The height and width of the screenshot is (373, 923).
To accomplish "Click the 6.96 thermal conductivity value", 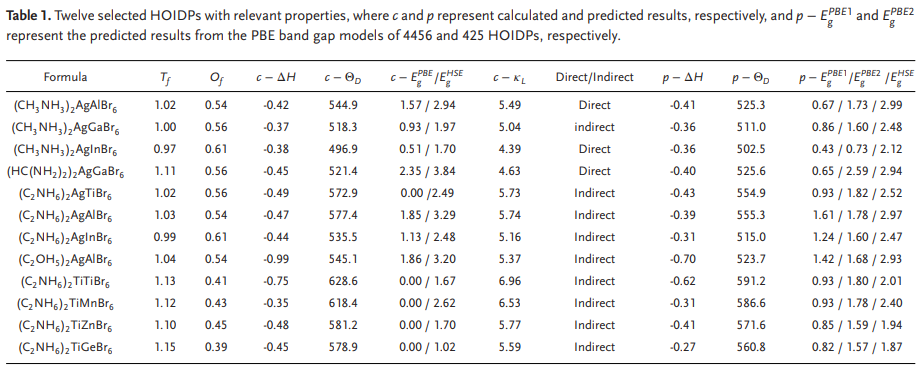I will [x=510, y=281].
